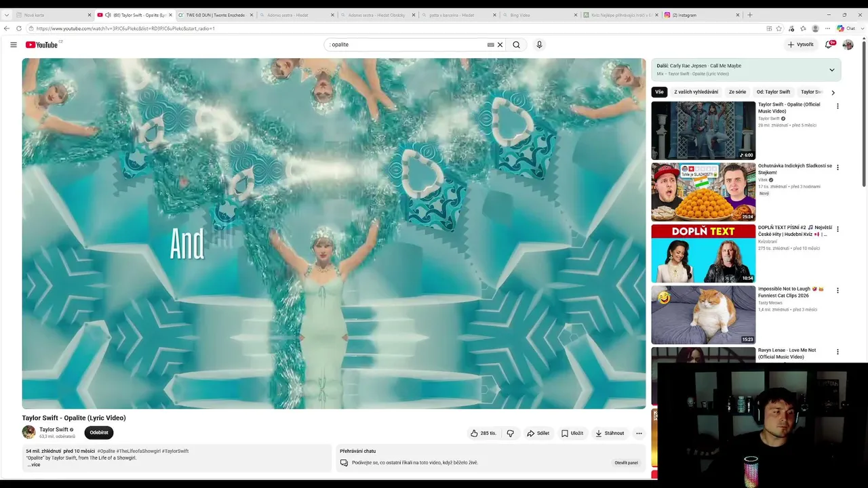Viewport: 868px width, 488px height.
Task: Switch to the Bing Video tab
Action: click(540, 15)
